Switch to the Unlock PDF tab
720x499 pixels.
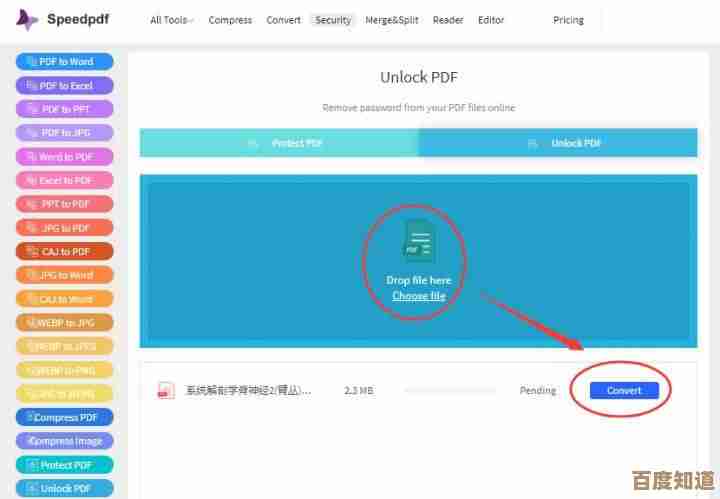pos(558,143)
